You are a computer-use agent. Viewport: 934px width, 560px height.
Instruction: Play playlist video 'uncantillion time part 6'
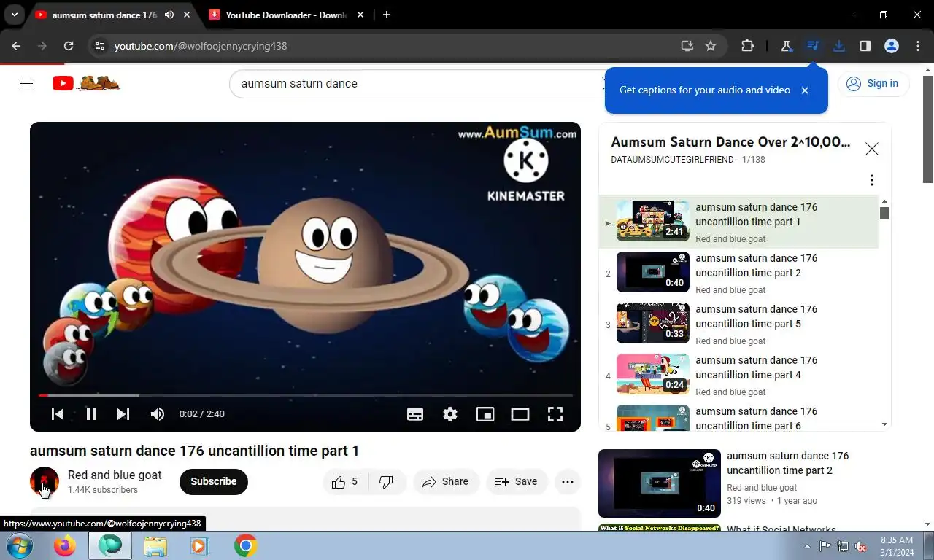point(738,417)
